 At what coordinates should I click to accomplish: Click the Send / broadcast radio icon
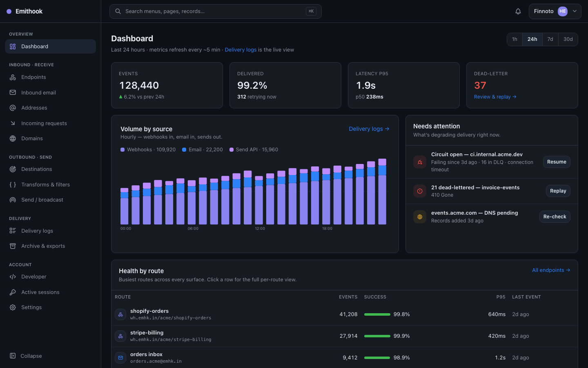pos(13,200)
